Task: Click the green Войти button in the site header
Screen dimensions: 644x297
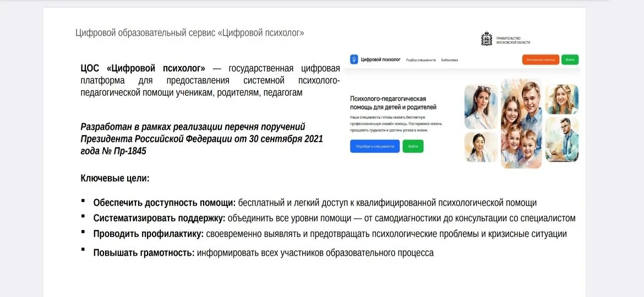Action: tap(570, 60)
